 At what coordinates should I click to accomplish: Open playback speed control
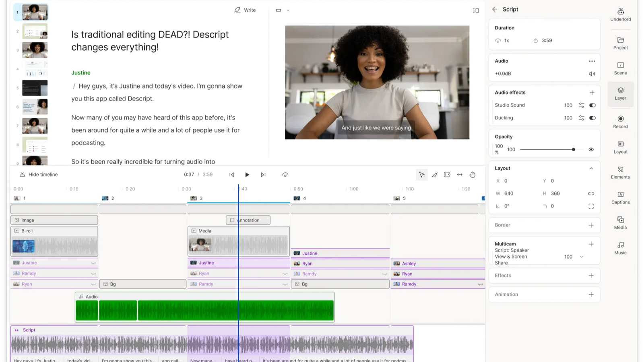[x=285, y=175]
